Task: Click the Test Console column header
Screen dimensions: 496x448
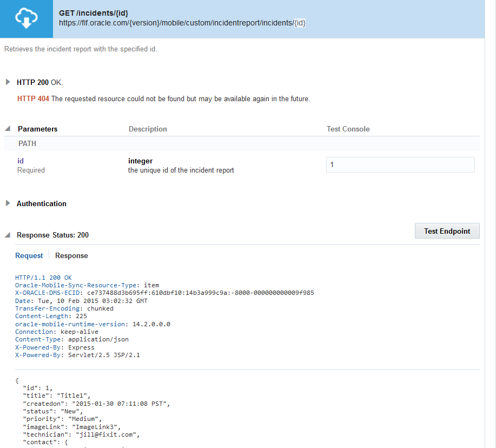Action: (x=348, y=129)
